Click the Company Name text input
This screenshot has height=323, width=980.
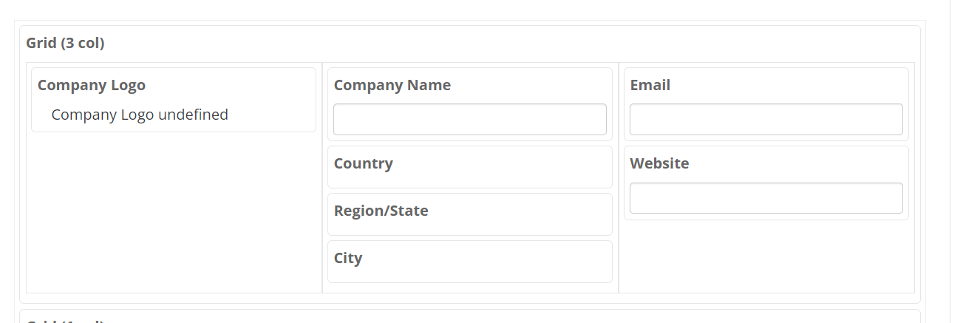469,120
